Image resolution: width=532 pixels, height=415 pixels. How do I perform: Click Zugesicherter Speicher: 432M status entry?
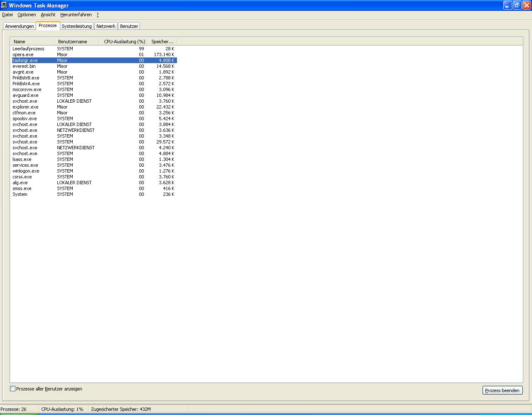pyautogui.click(x=121, y=409)
